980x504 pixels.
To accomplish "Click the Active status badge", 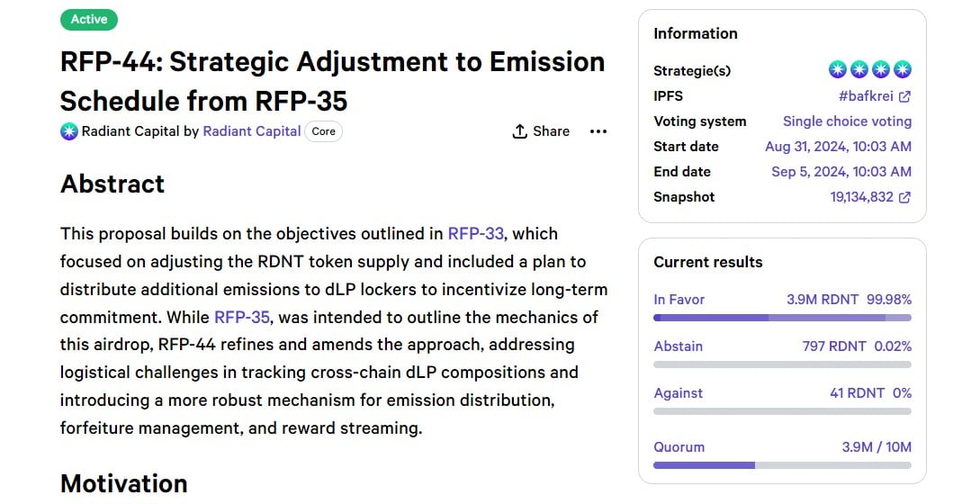I will [89, 19].
